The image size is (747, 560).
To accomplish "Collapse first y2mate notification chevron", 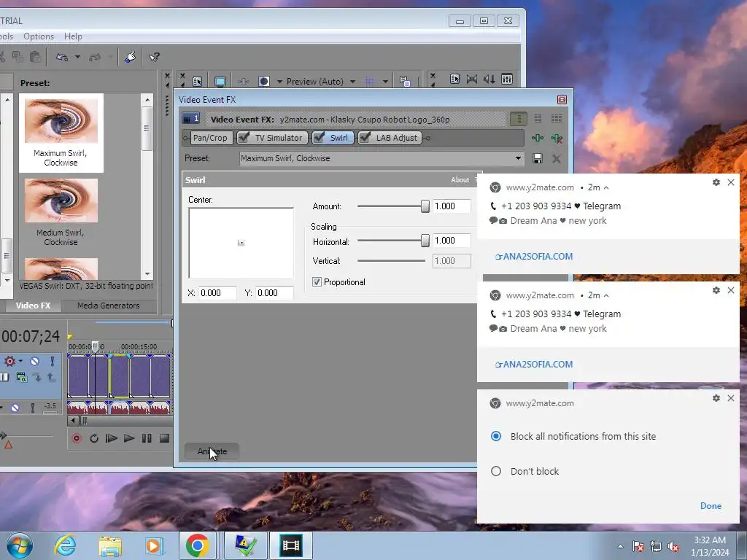I will (x=606, y=187).
